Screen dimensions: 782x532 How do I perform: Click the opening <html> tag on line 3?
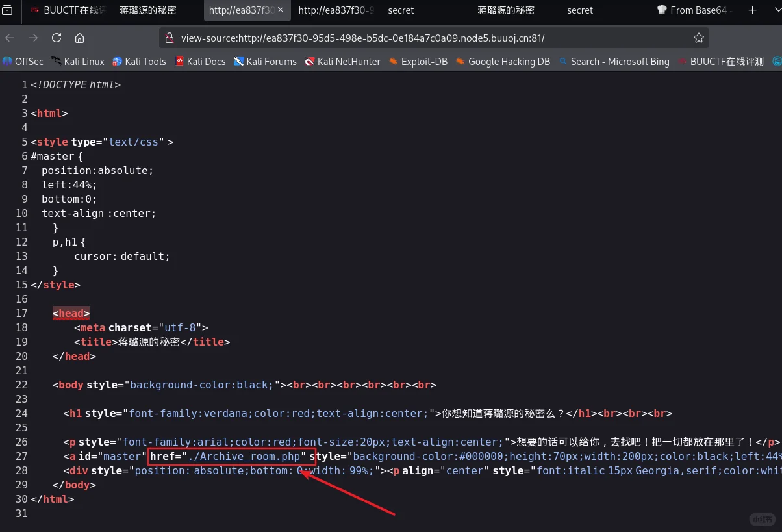pyautogui.click(x=49, y=113)
